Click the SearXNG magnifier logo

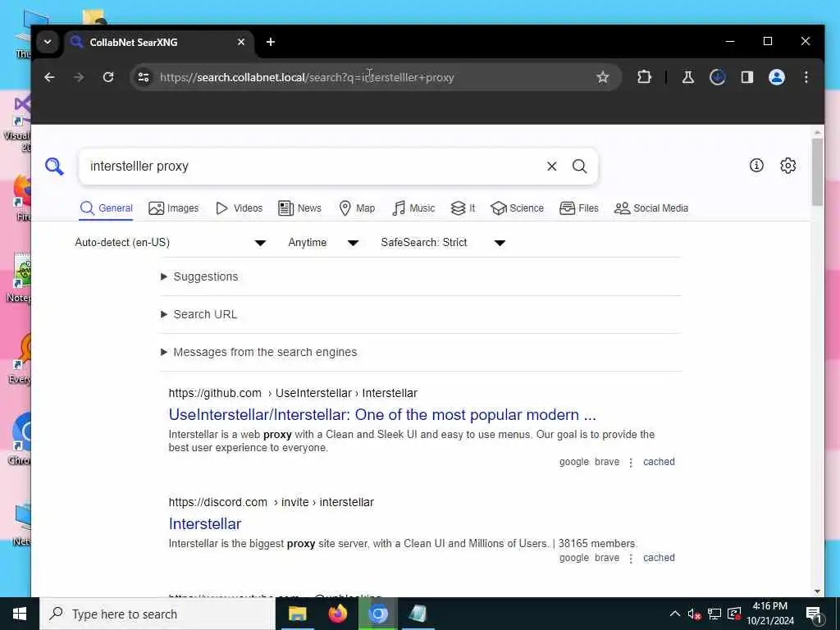(54, 166)
